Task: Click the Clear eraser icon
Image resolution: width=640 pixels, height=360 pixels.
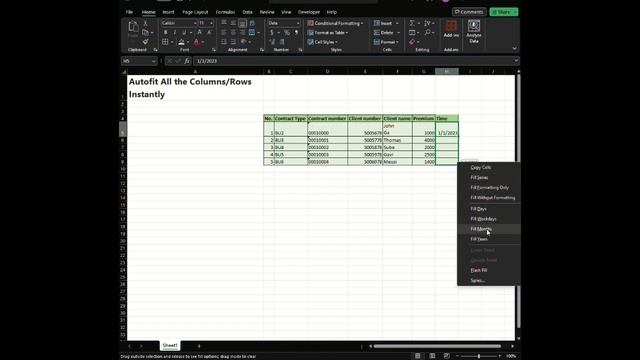Action: (x=412, y=42)
